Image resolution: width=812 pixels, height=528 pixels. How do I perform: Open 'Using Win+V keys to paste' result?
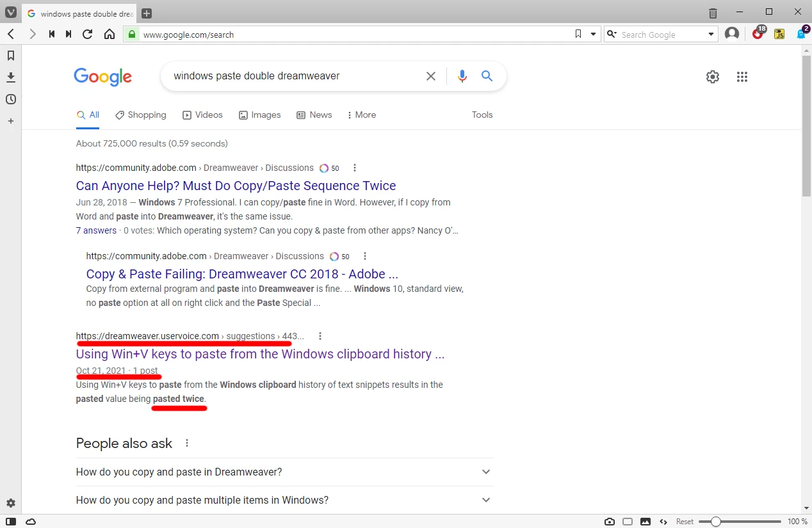(x=260, y=354)
